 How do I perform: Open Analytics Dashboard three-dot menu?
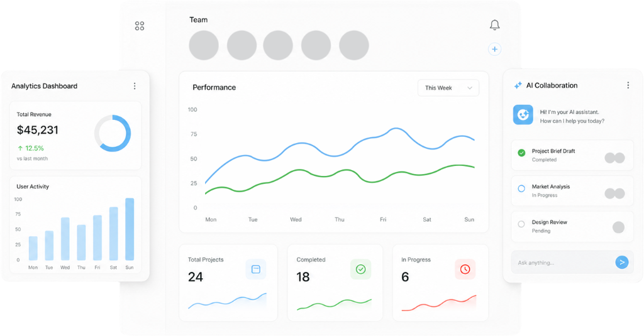pos(135,86)
